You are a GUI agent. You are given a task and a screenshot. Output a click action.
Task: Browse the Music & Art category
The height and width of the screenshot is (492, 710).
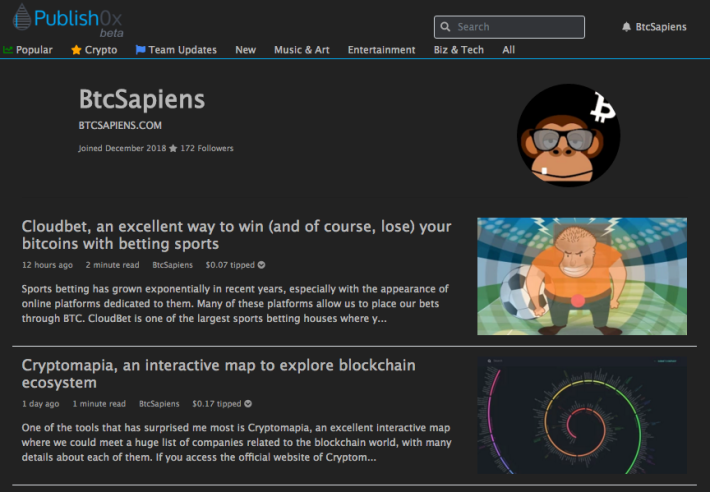click(302, 50)
